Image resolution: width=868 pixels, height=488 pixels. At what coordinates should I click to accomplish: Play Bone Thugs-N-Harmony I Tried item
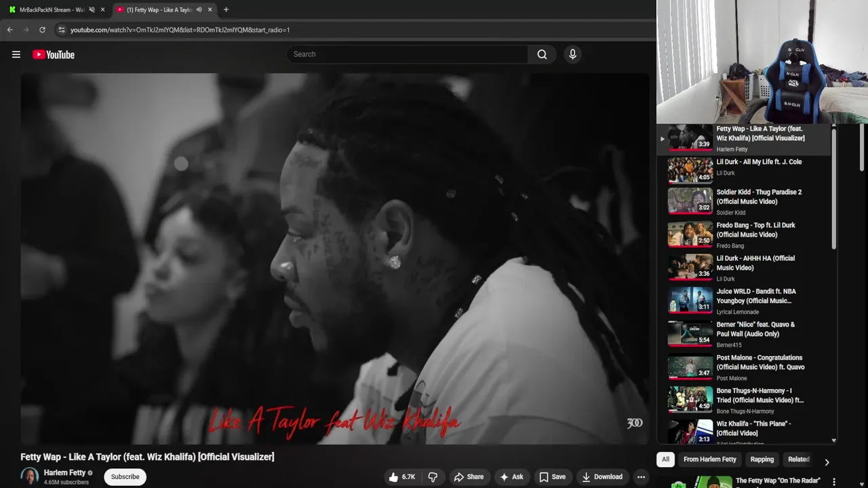pos(745,401)
